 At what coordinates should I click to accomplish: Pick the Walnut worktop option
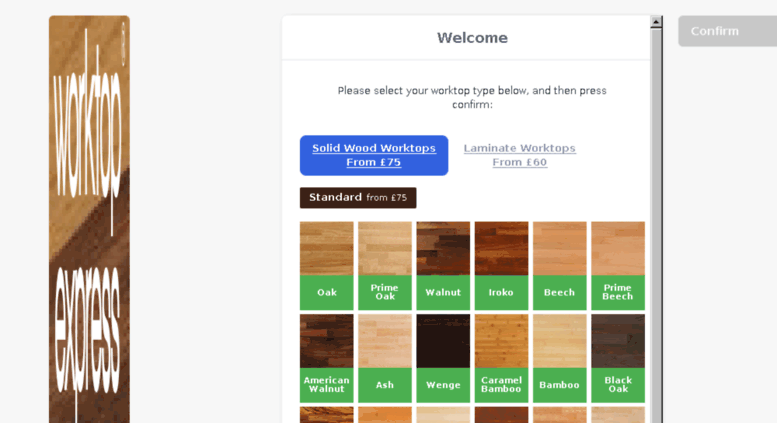pos(443,265)
